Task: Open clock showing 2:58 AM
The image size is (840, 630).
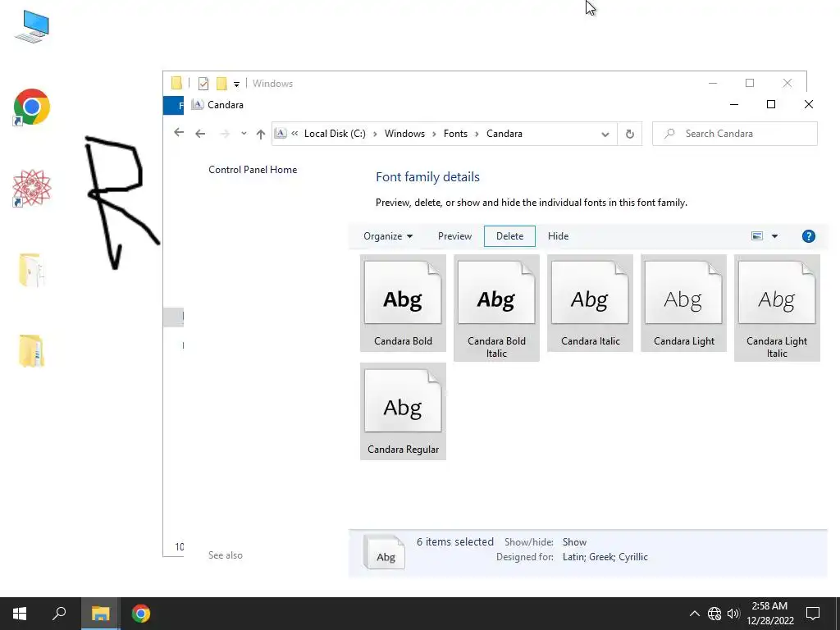Action: click(769, 614)
